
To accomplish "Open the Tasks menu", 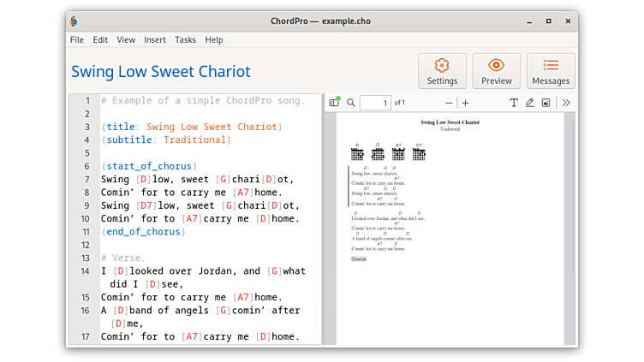I will click(185, 39).
